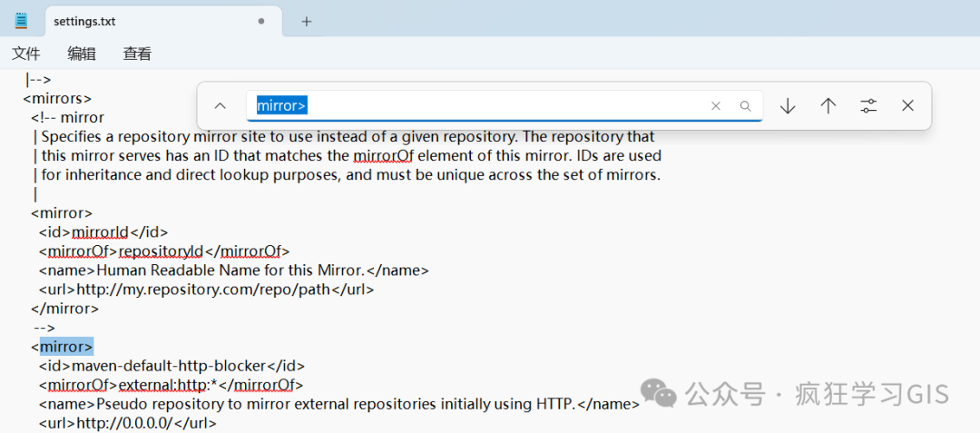Click the unsaved dot on settings.txt tab
980x433 pixels.
coord(261,21)
